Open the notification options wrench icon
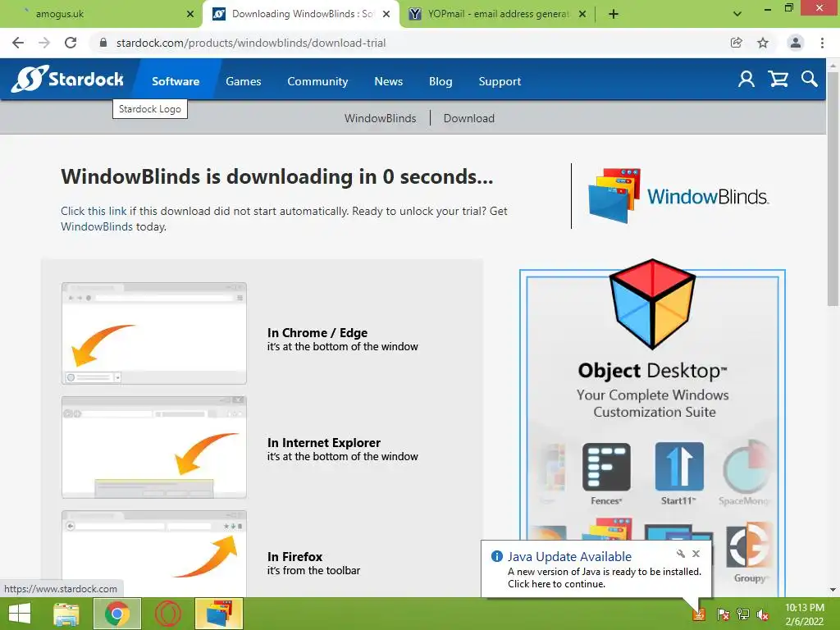This screenshot has height=630, width=840. coord(680,554)
